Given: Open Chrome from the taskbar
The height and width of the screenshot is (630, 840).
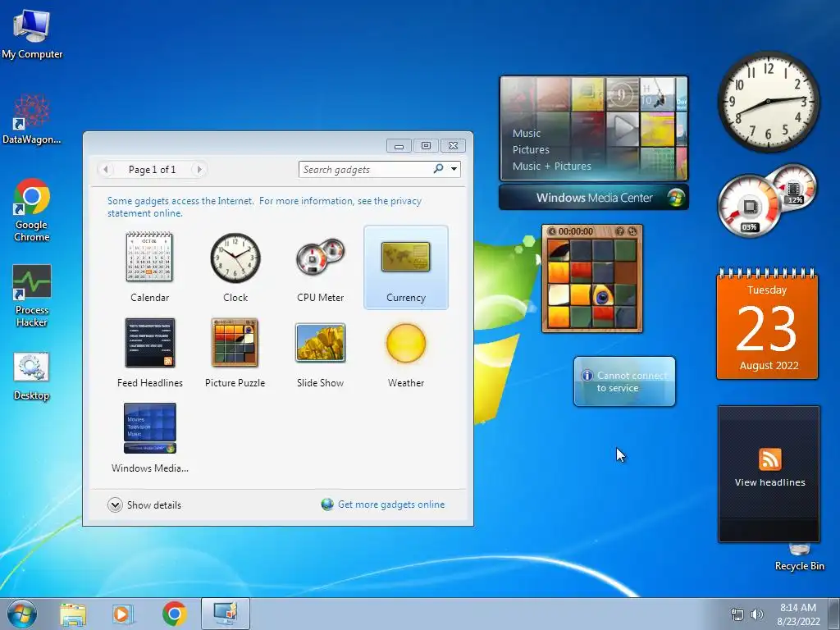Looking at the screenshot, I should (174, 614).
